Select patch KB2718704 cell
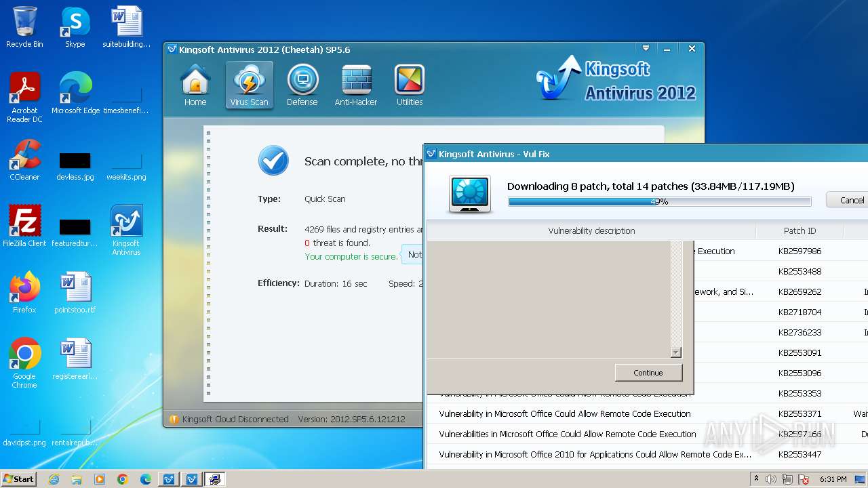 click(800, 312)
